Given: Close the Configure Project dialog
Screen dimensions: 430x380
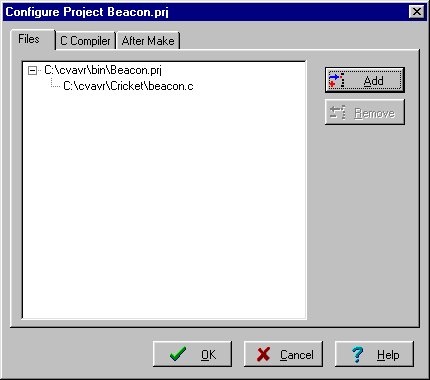Looking at the screenshot, I should point(416,12).
